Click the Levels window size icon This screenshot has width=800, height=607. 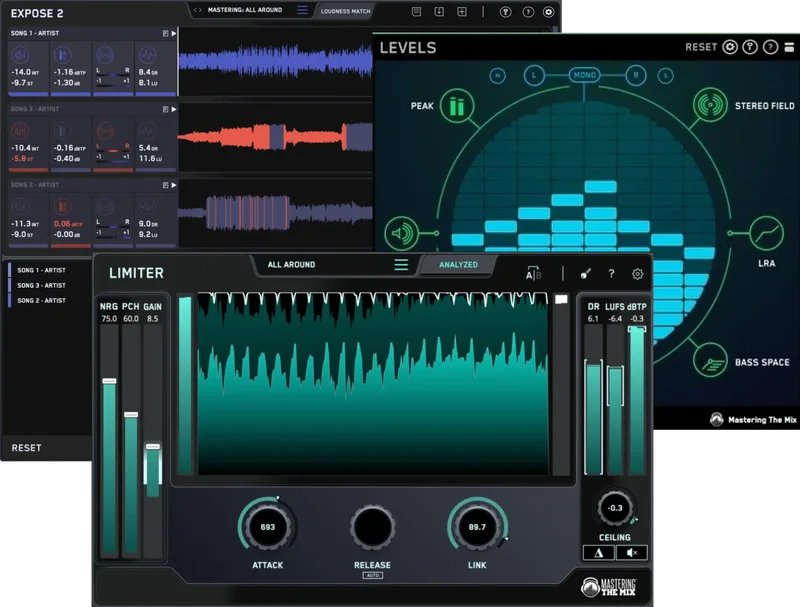click(789, 47)
